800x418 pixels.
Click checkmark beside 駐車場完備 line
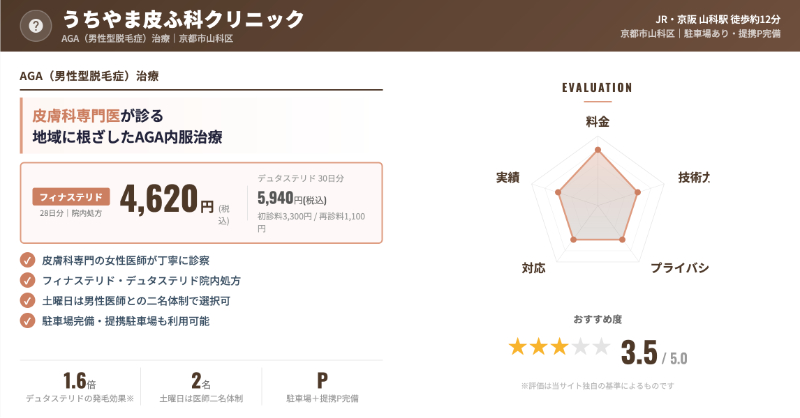point(27,320)
